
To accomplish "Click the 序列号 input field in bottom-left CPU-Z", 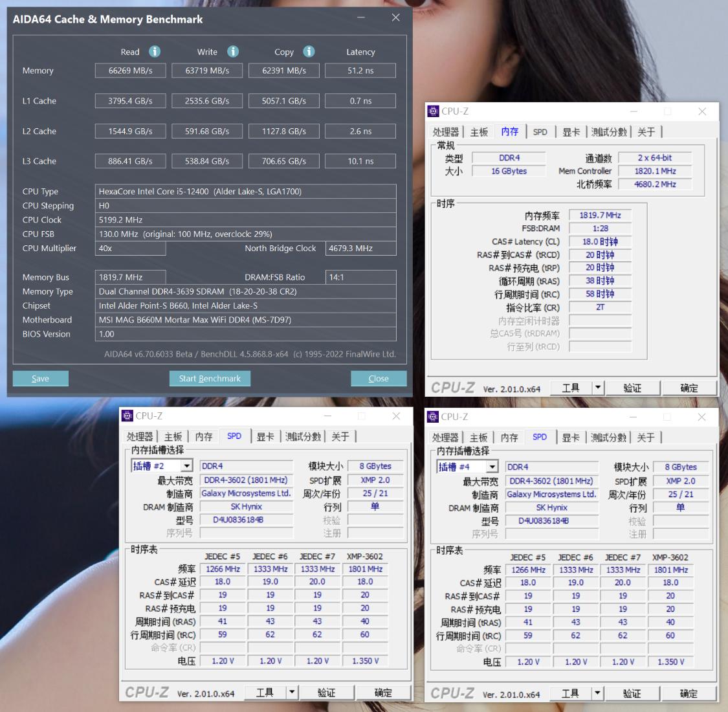I will click(x=246, y=533).
